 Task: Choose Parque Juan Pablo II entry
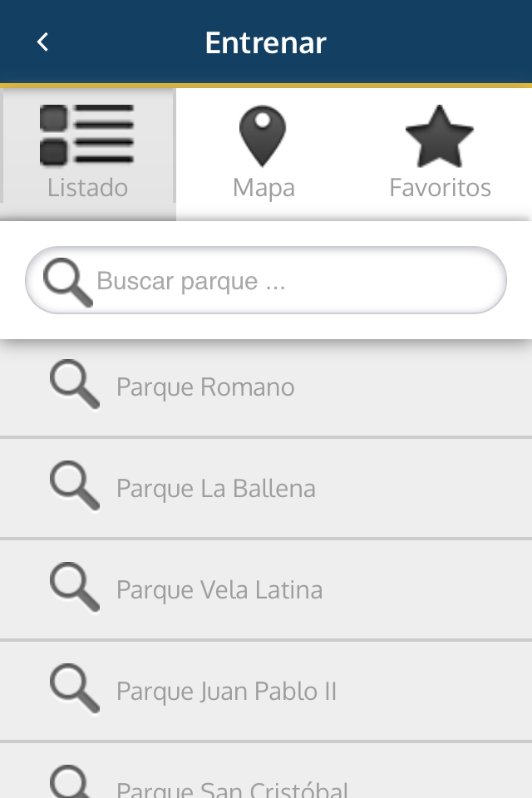266,691
